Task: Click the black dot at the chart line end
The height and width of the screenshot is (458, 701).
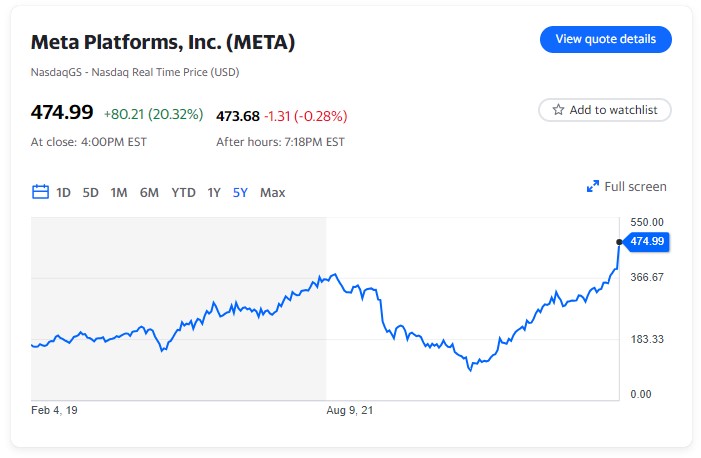Action: (620, 241)
